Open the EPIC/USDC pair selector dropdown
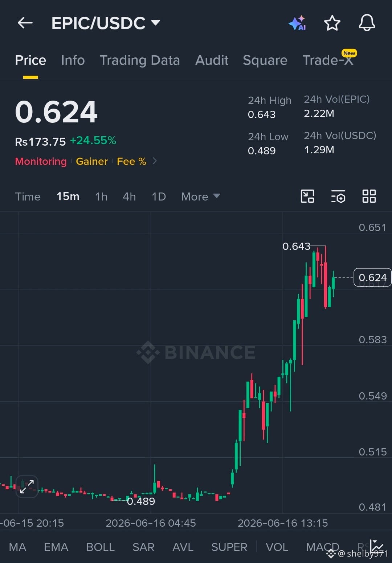 [x=106, y=23]
